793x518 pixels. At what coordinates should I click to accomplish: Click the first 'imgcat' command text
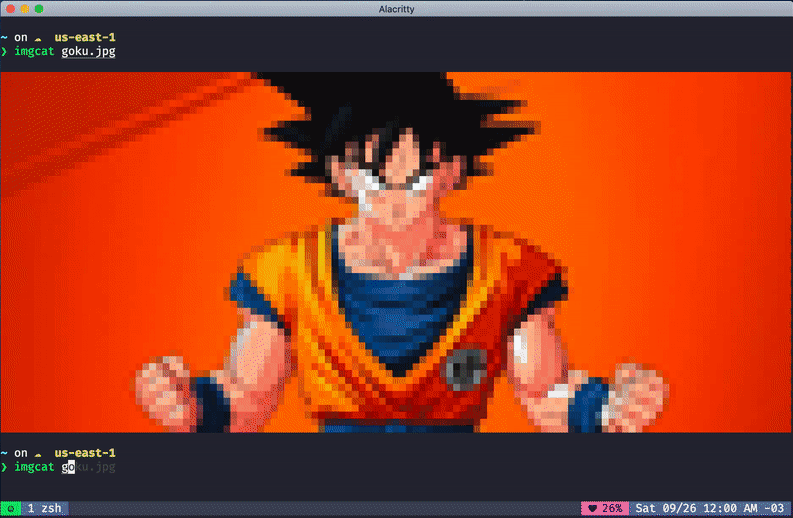point(34,51)
